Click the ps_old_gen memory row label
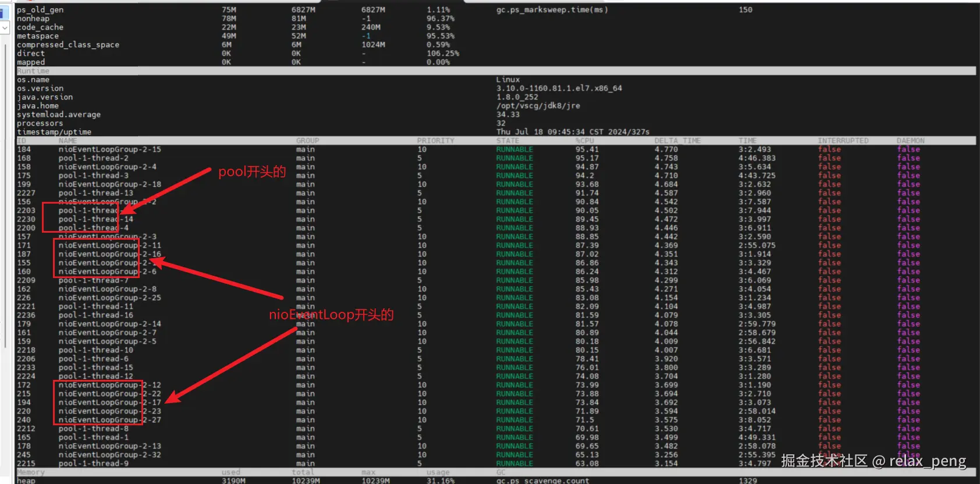This screenshot has height=484, width=980. coord(40,10)
